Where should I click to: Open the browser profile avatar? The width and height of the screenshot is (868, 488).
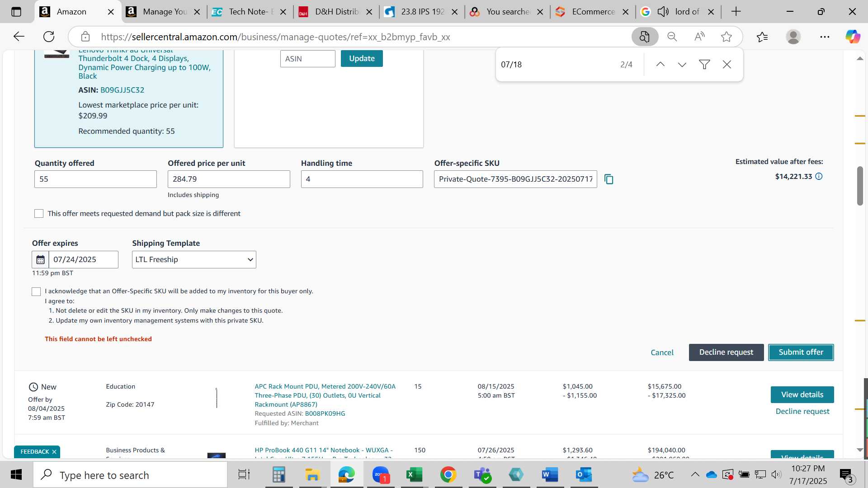(x=793, y=37)
